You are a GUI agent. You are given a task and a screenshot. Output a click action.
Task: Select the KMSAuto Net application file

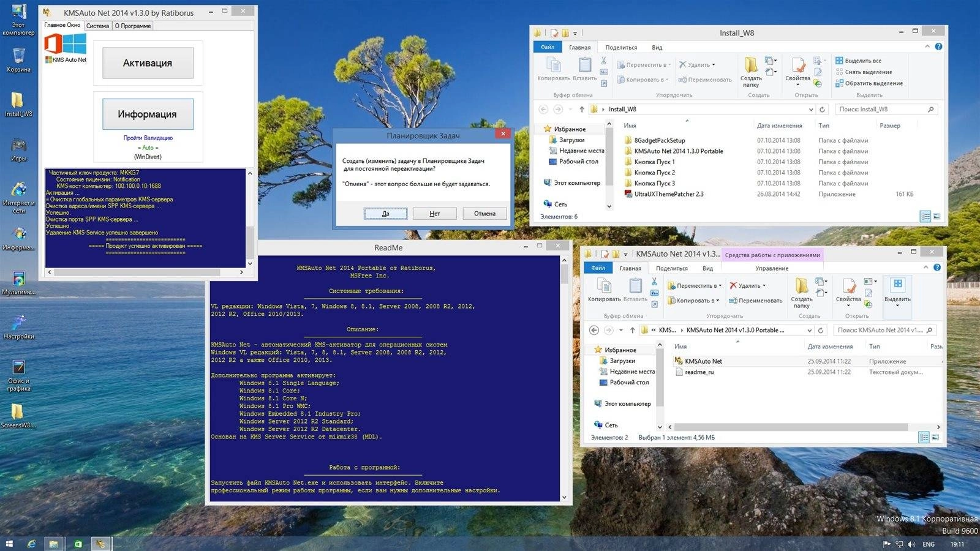(x=698, y=361)
